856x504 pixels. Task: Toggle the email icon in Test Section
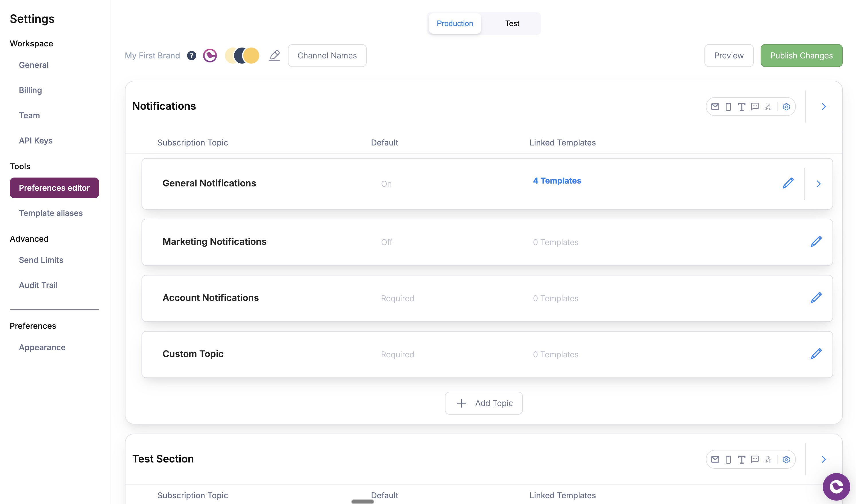point(715,459)
